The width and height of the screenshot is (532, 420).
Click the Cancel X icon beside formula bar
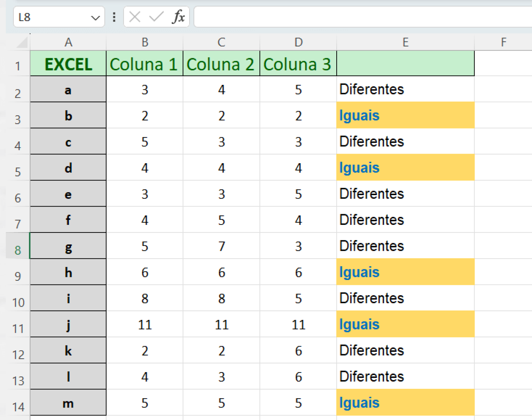pos(135,17)
